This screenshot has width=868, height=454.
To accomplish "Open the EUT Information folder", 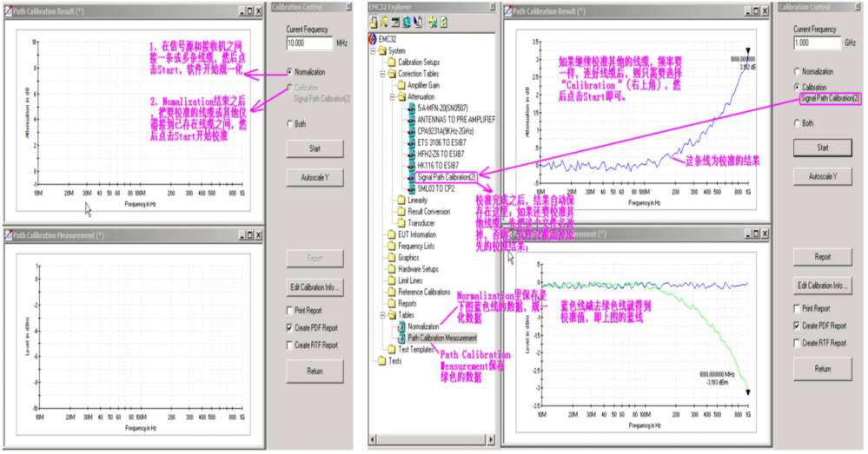I will click(x=417, y=235).
